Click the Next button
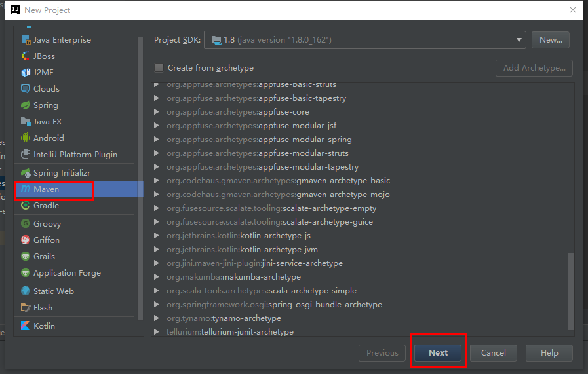 (438, 353)
